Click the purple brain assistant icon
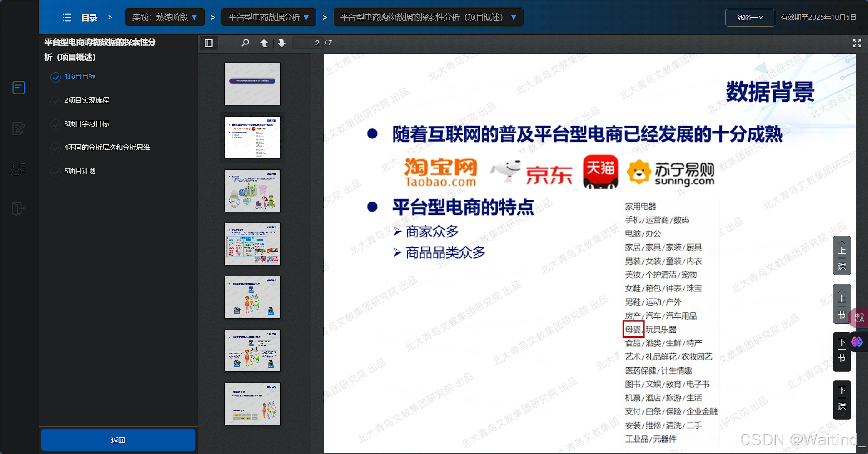 857,342
